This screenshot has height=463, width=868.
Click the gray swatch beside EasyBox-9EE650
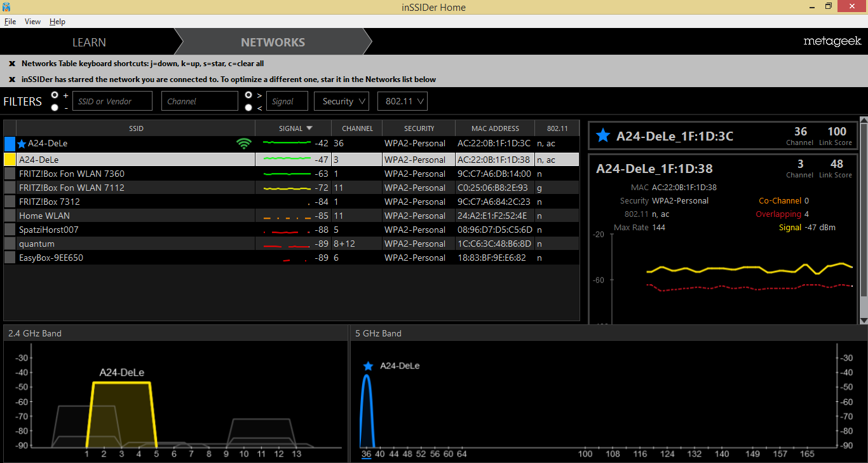pyautogui.click(x=10, y=258)
